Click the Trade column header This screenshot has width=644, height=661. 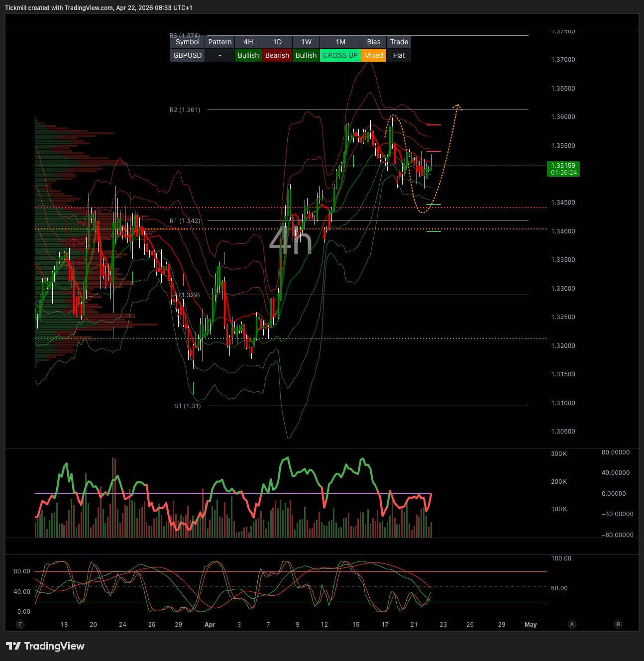coord(399,42)
